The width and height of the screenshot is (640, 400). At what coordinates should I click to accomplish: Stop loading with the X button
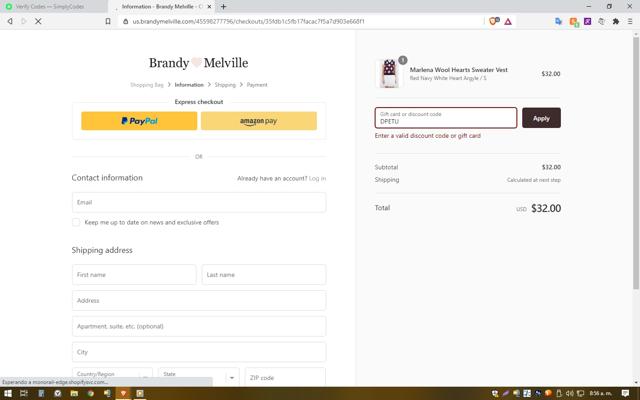pos(38,21)
